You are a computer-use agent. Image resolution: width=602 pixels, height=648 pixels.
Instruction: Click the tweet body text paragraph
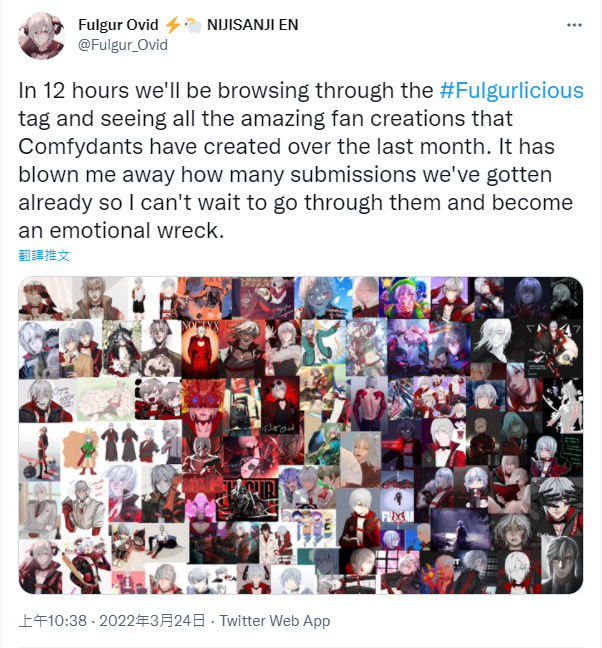pos(301,160)
